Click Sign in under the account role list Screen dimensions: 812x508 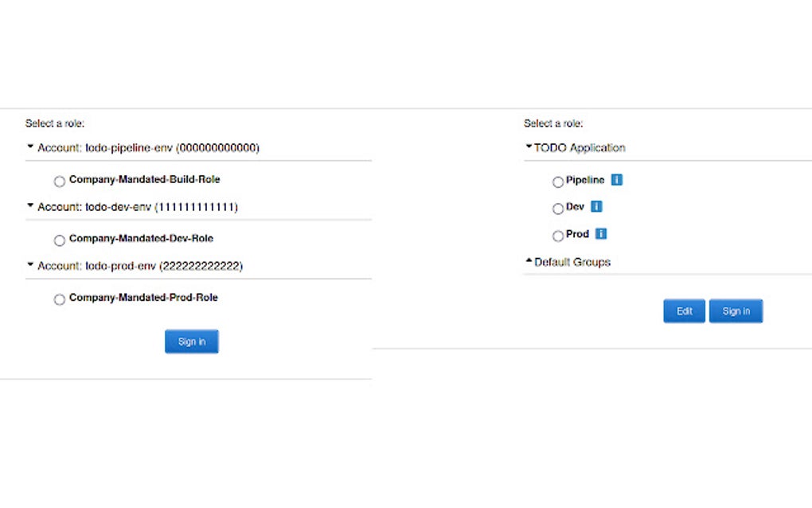point(191,341)
